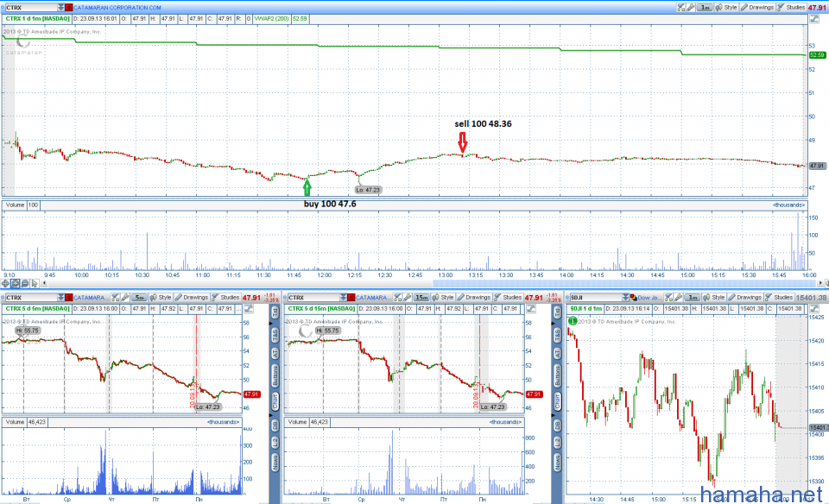This screenshot has width=829, height=504.
Task: Click the left scroll arrow of main chart scrollbar
Action: tap(44, 284)
